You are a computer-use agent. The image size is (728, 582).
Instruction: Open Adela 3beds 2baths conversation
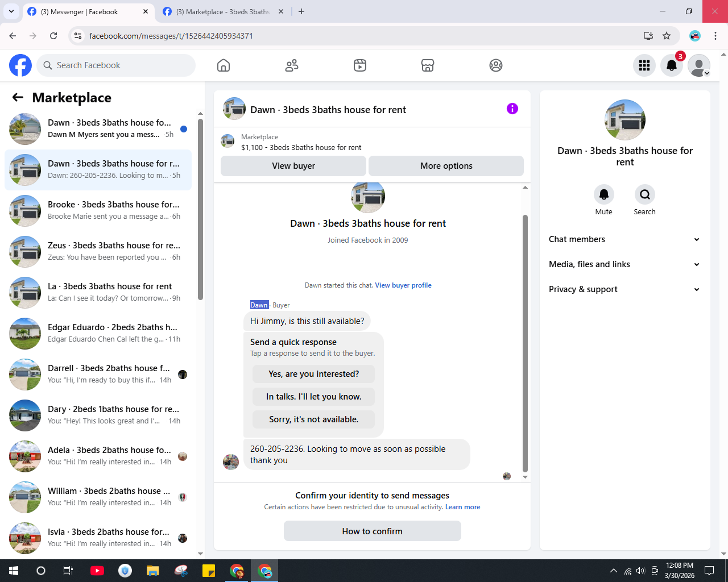(x=98, y=456)
